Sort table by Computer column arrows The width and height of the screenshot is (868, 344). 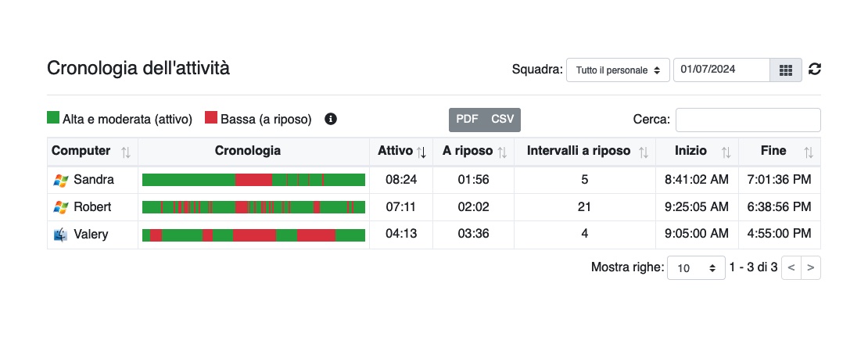coord(126,152)
